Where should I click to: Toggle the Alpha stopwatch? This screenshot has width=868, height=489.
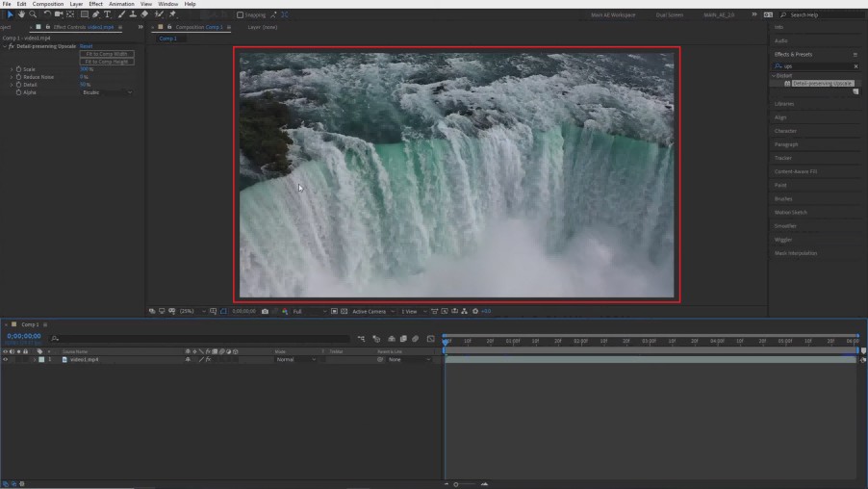(18, 92)
